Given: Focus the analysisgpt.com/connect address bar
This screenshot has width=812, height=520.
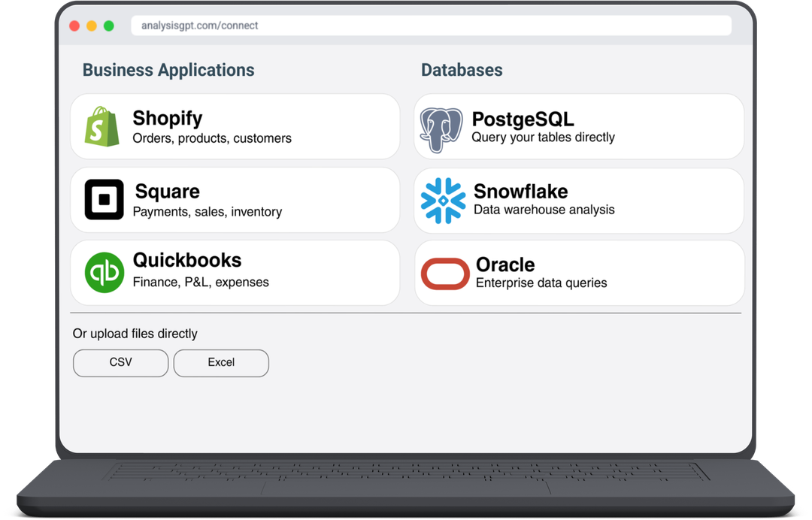Looking at the screenshot, I should (431, 26).
